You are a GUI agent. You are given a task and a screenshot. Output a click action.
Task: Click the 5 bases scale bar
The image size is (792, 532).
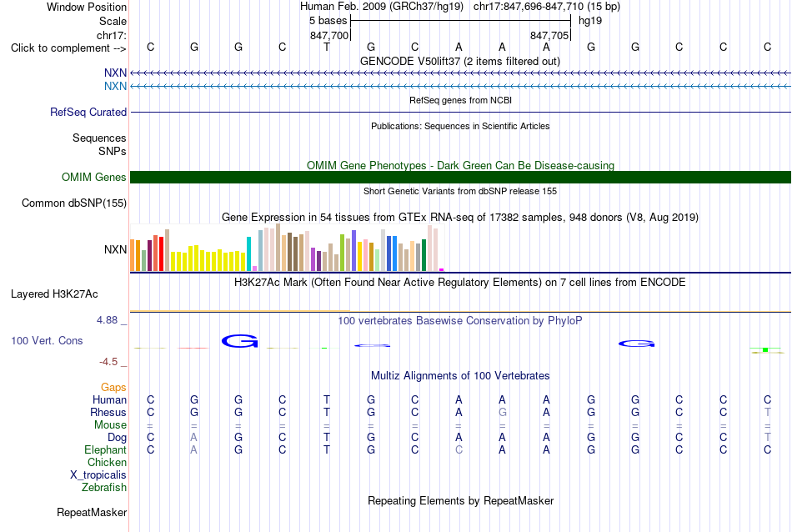[460, 21]
